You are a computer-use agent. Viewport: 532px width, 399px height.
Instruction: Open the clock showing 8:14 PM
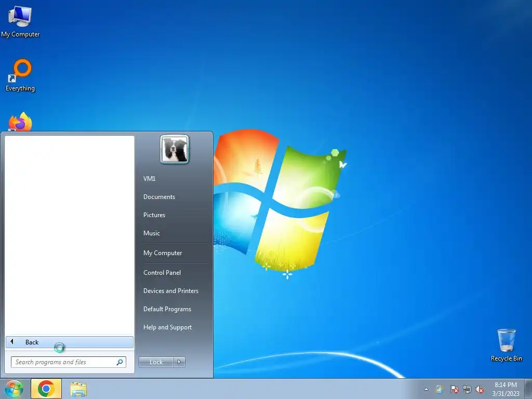pos(506,389)
